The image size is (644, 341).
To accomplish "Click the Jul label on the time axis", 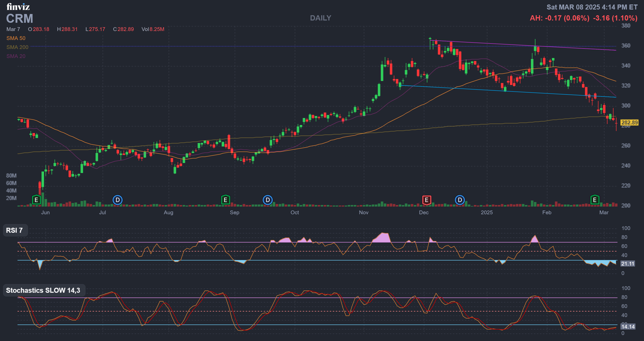I will (102, 212).
